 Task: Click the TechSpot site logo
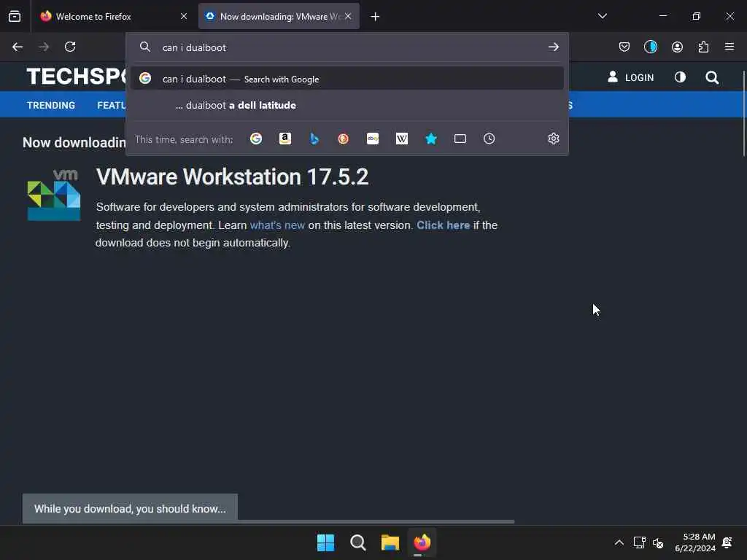(76, 76)
